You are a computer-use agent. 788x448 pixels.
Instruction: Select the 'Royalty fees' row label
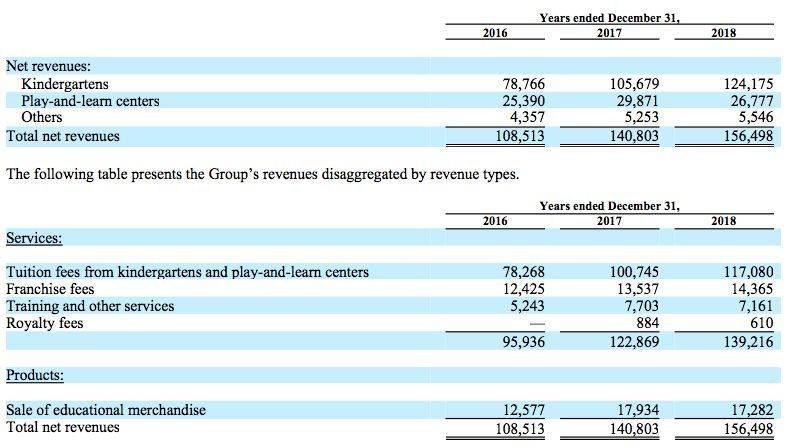45,323
